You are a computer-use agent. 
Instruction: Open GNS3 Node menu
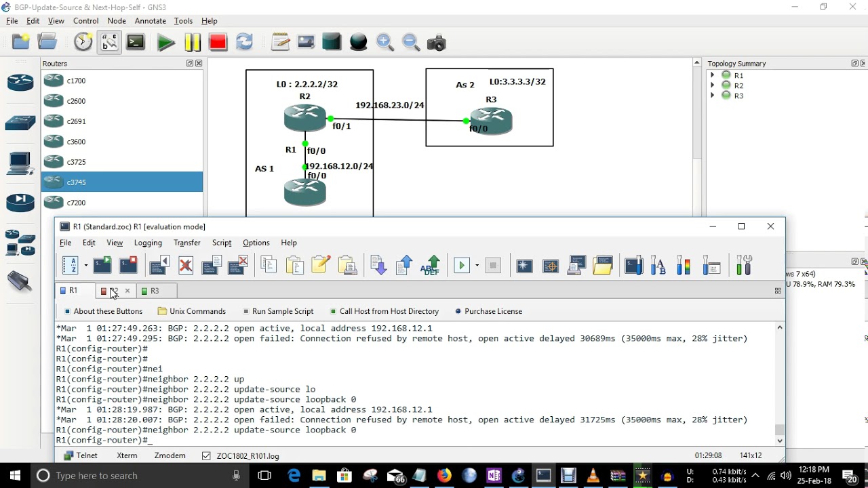[x=117, y=21]
